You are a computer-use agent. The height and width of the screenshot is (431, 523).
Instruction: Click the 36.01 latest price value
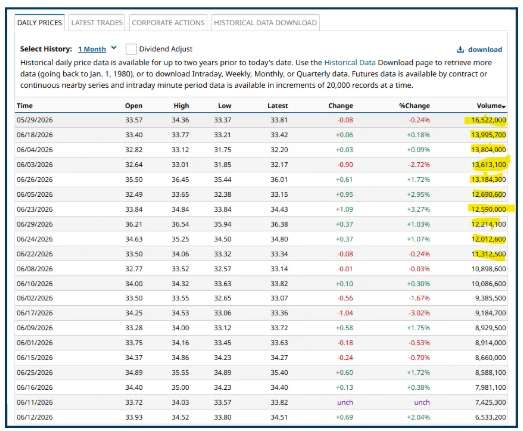(279, 179)
